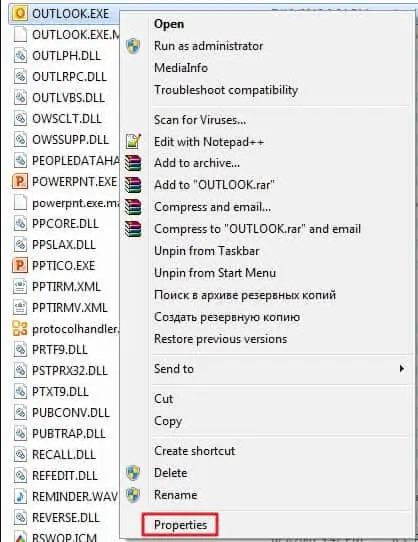This screenshot has width=418, height=542.
Task: Click the POWERPNT.EXE PowerPoint icon
Action: click(x=20, y=181)
